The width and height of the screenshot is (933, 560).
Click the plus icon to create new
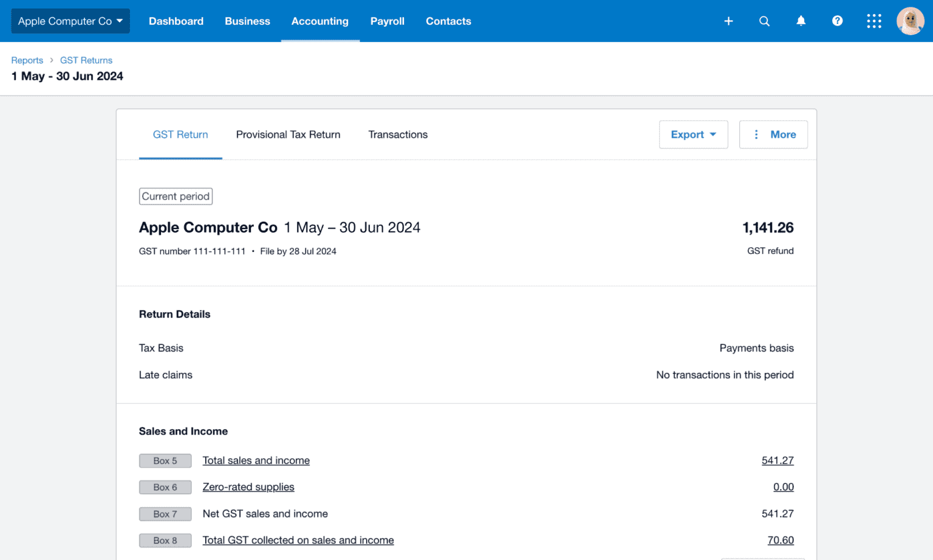point(728,21)
